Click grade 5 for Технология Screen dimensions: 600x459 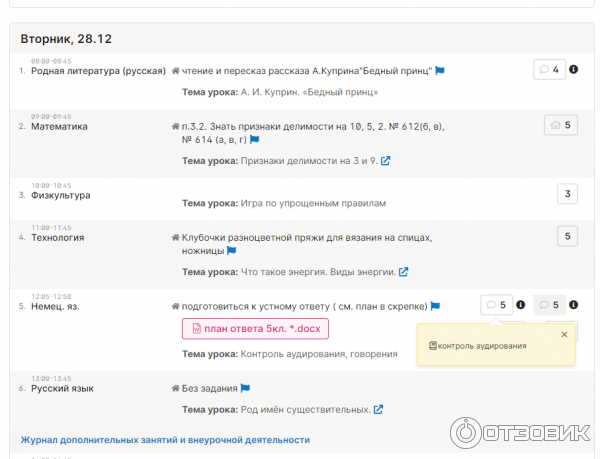(568, 236)
